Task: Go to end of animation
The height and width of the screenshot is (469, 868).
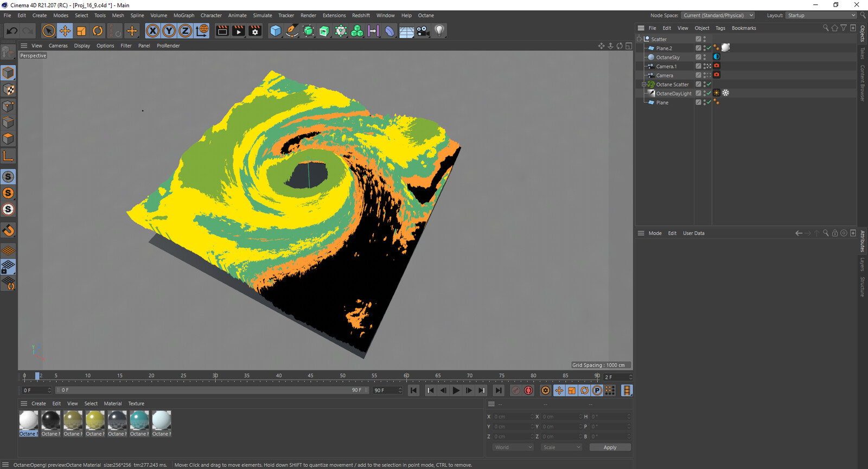Action: coord(499,390)
